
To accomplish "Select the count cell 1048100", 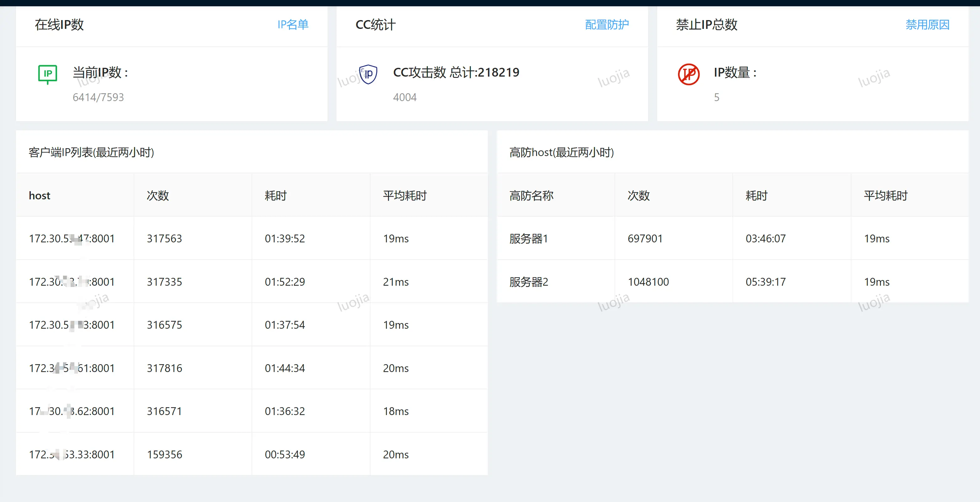I will 648,282.
